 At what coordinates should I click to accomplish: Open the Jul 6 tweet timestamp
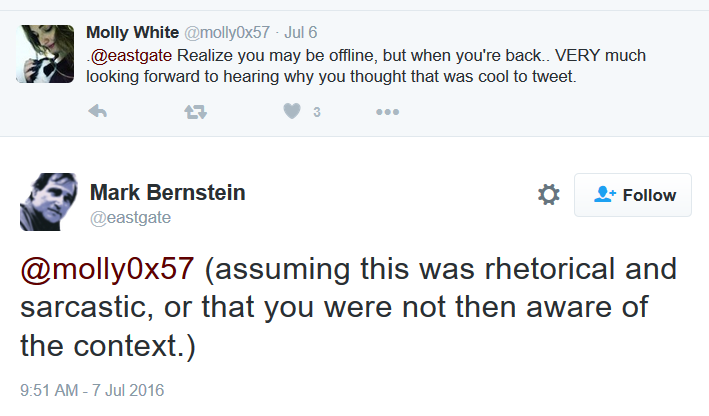coord(300,33)
